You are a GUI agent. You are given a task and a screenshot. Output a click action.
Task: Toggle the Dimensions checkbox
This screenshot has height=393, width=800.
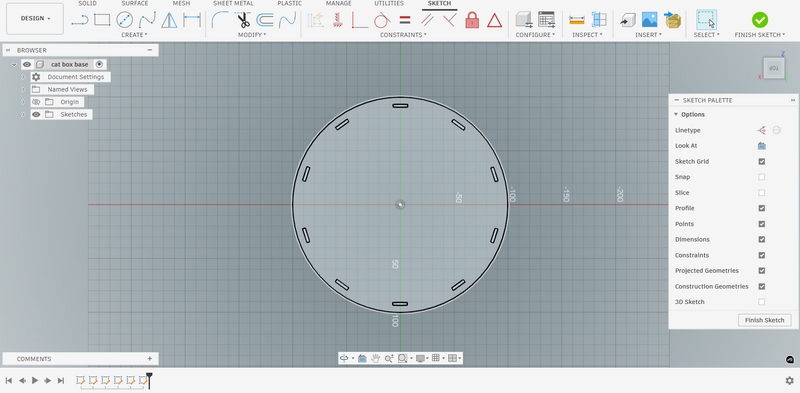(x=762, y=239)
